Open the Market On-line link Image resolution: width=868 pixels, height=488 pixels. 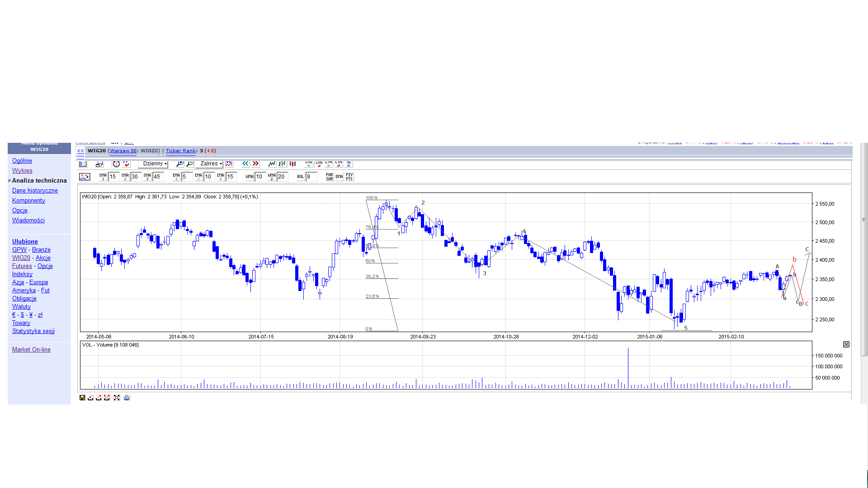point(31,350)
